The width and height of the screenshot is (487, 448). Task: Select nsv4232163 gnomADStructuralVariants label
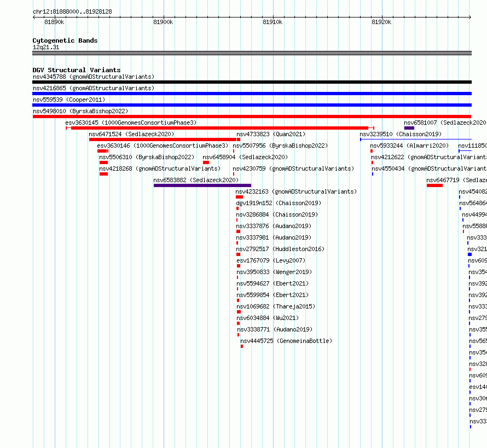(x=296, y=191)
